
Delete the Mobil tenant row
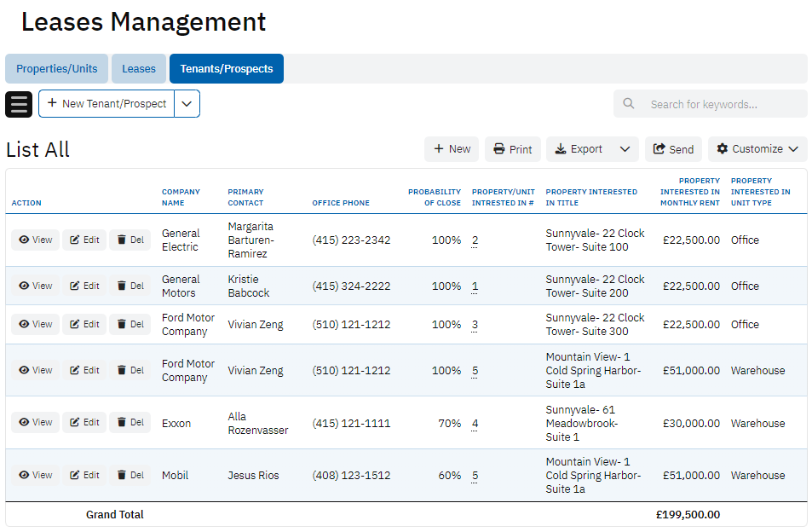point(130,476)
